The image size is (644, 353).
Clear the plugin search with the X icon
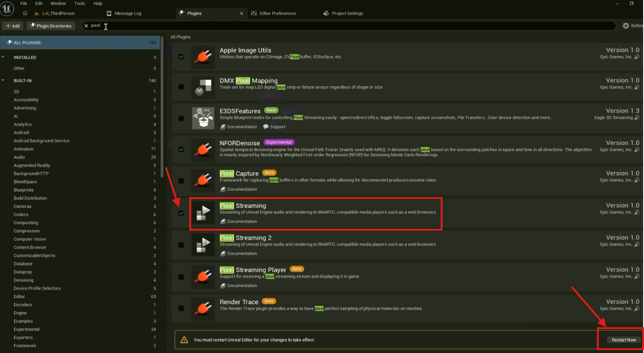86,26
